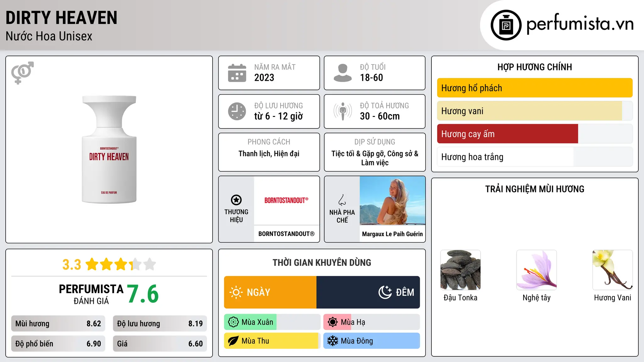Click the 3.3 star rating number
The width and height of the screenshot is (644, 362).
pos(72,265)
